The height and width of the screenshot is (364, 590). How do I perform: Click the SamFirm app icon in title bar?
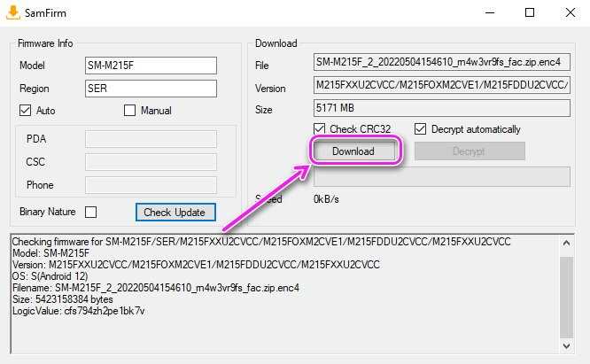pos(13,12)
